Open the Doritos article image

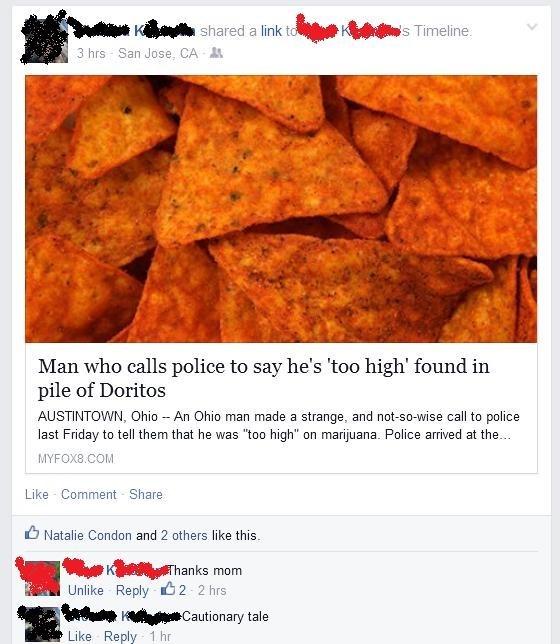pos(281,209)
